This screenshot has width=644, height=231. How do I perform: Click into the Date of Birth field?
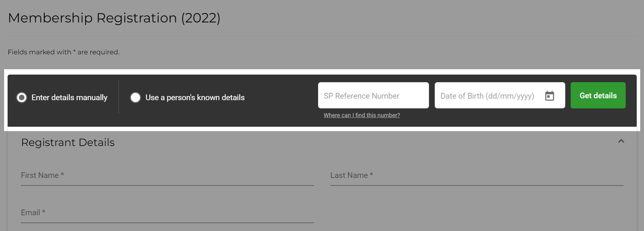coord(500,95)
